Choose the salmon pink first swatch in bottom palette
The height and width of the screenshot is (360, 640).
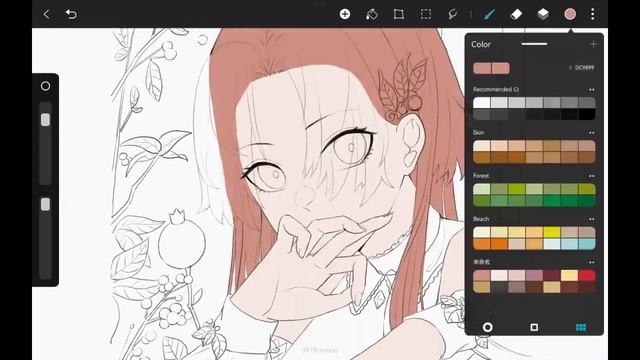click(482, 276)
